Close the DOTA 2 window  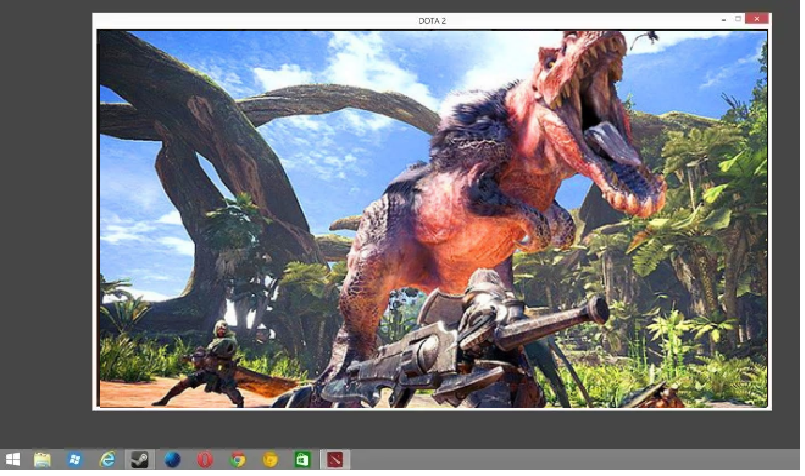pos(757,19)
